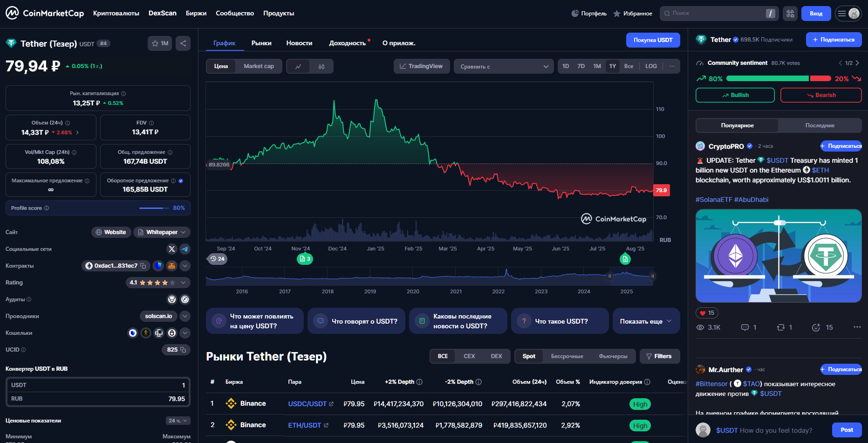Open the X (Twitter) social link
This screenshot has height=443, width=868.
click(x=172, y=249)
